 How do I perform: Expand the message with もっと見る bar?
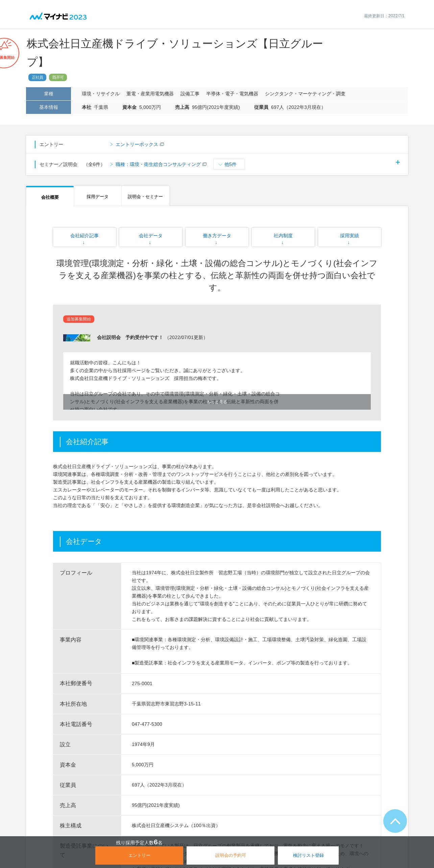point(217,402)
